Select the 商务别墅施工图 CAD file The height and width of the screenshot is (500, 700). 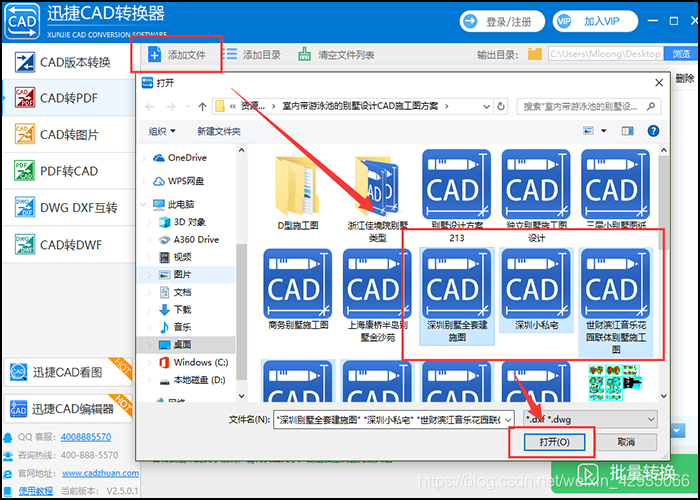[298, 289]
